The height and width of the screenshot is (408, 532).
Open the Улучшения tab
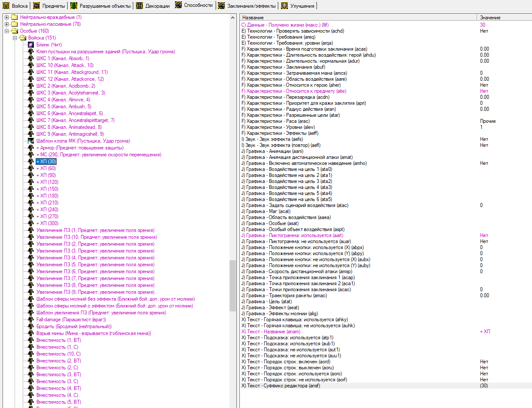(298, 6)
